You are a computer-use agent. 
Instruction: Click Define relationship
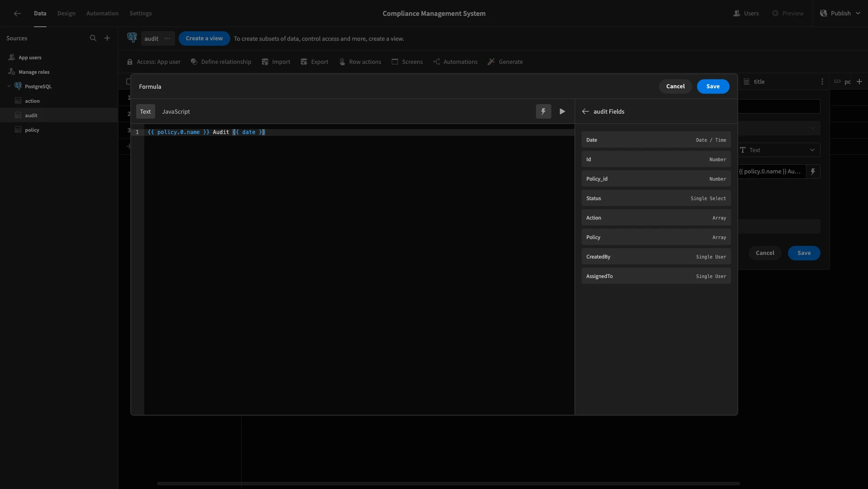click(x=221, y=62)
